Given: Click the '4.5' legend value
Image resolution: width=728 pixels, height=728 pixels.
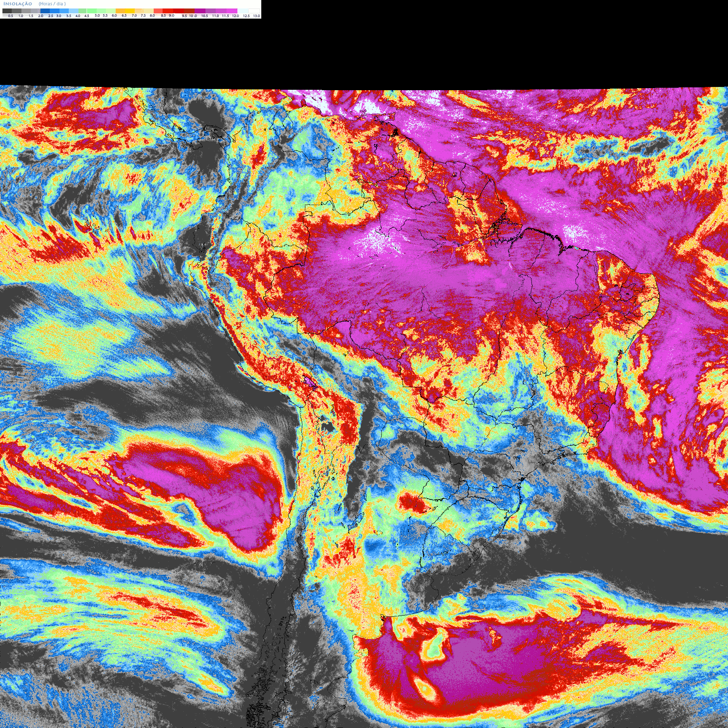Looking at the screenshot, I should click(87, 16).
